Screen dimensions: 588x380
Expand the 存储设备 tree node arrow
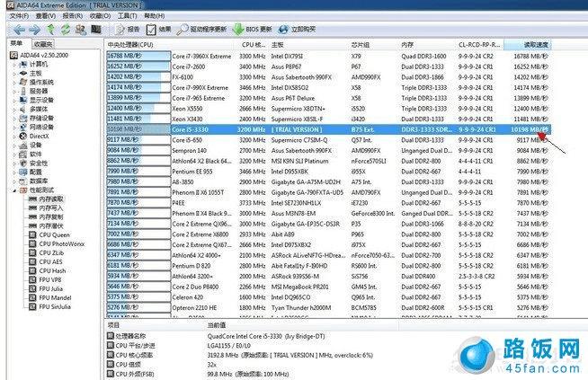(x=15, y=118)
